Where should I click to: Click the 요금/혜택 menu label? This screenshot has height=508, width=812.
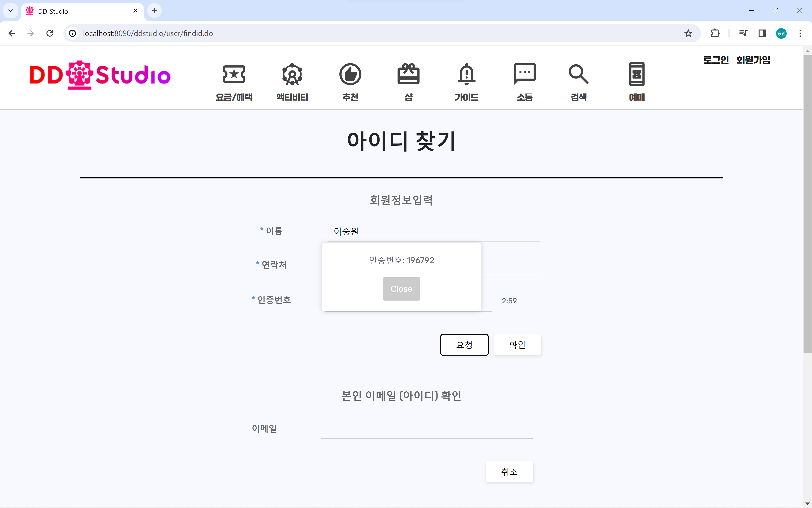coord(234,97)
